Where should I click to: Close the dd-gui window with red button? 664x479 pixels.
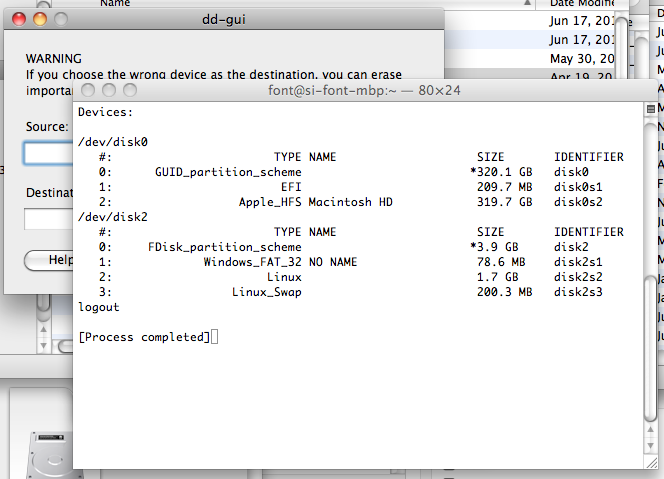(19, 19)
